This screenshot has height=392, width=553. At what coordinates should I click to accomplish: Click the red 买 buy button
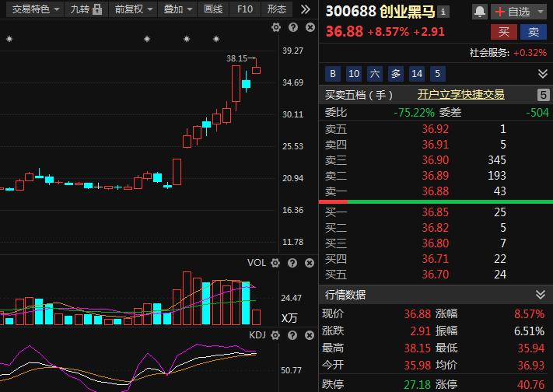tap(504, 32)
